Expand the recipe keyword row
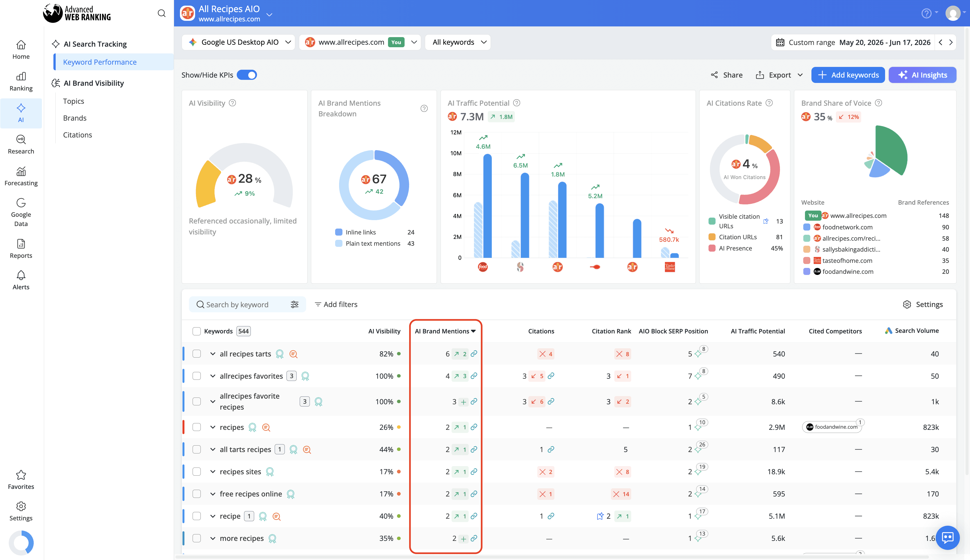The width and height of the screenshot is (970, 560). pyautogui.click(x=212, y=516)
